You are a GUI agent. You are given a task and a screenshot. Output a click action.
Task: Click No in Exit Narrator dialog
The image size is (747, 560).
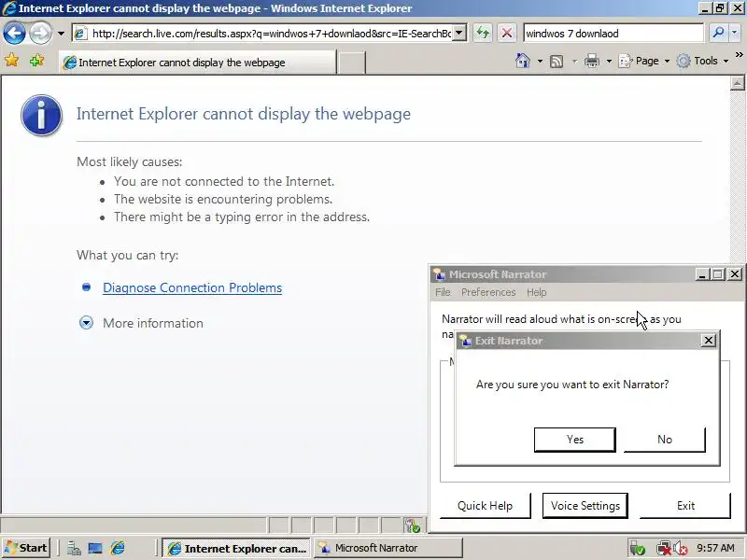coord(665,440)
